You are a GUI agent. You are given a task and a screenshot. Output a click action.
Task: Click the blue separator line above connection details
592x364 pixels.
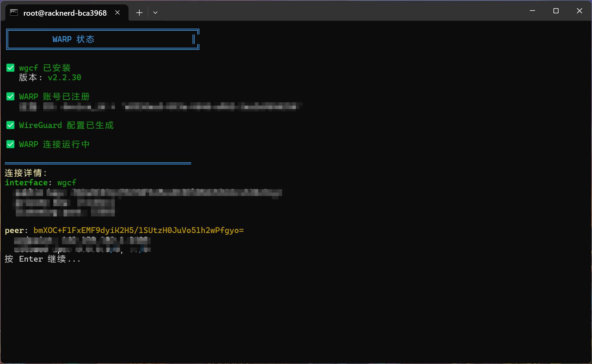pyautogui.click(x=98, y=163)
